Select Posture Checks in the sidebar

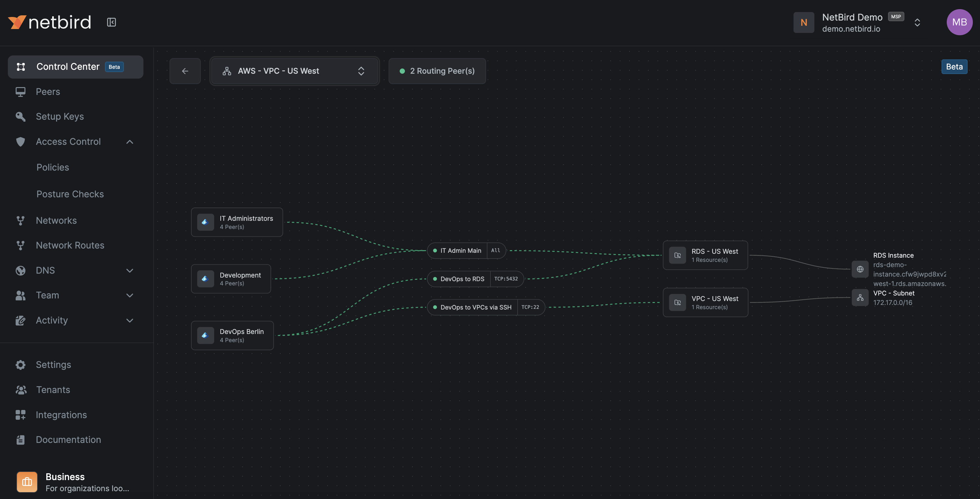pos(70,194)
